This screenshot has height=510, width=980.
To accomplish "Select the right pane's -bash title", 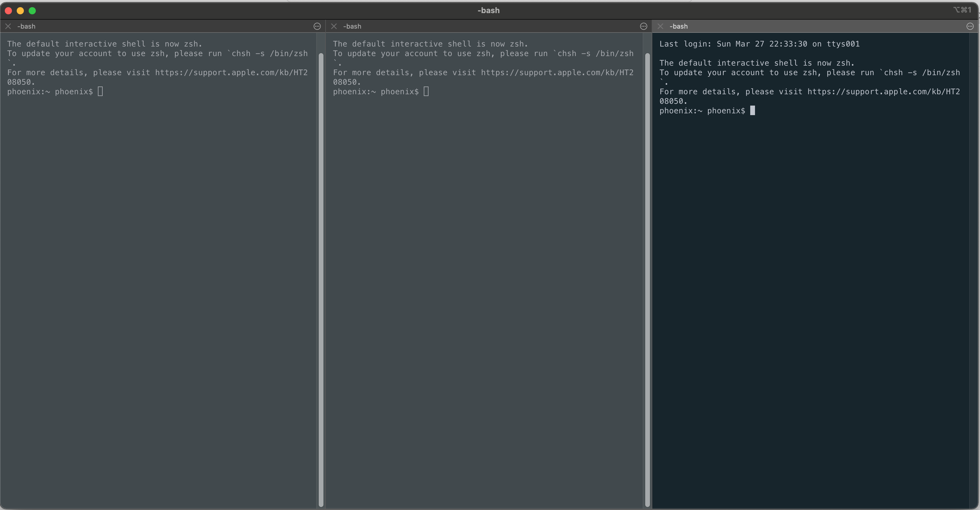I will pyautogui.click(x=679, y=26).
